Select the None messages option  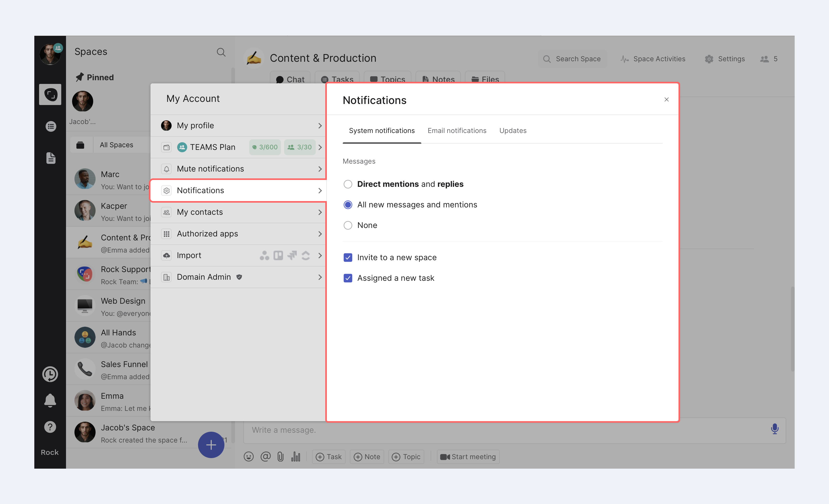point(348,225)
